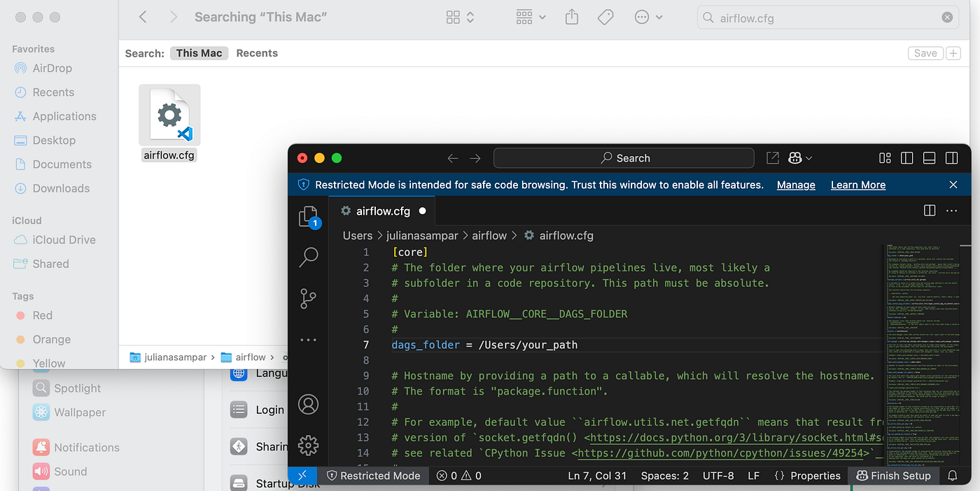Viewport: 980px width, 491px height.
Task: Select This Mac search scope
Action: (x=199, y=53)
